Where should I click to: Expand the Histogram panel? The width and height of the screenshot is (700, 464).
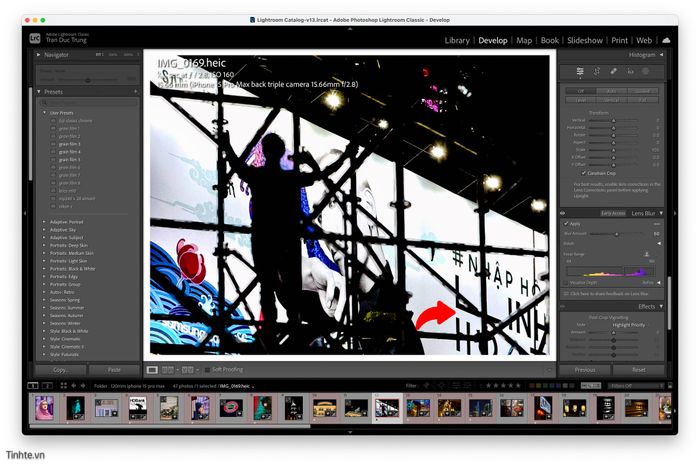(661, 55)
